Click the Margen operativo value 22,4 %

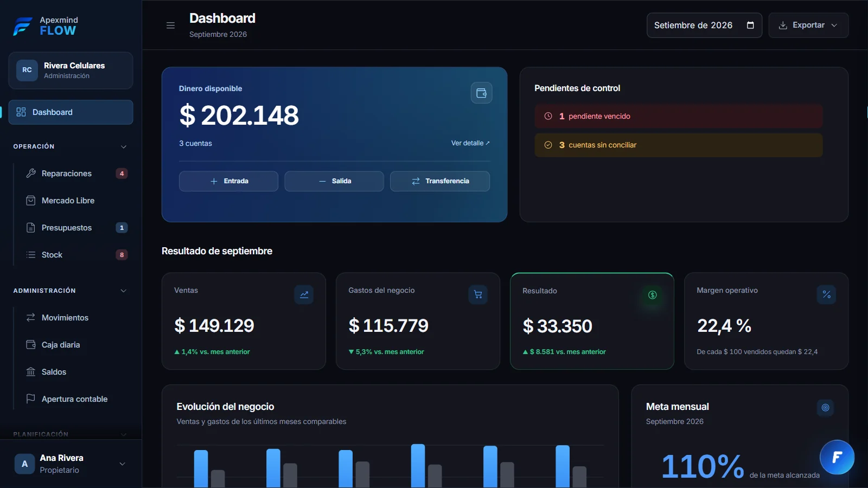[x=724, y=325]
